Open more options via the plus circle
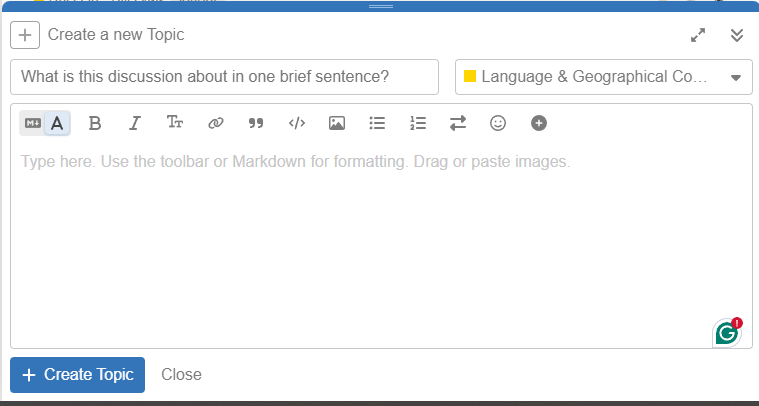The width and height of the screenshot is (759, 406). (x=539, y=123)
